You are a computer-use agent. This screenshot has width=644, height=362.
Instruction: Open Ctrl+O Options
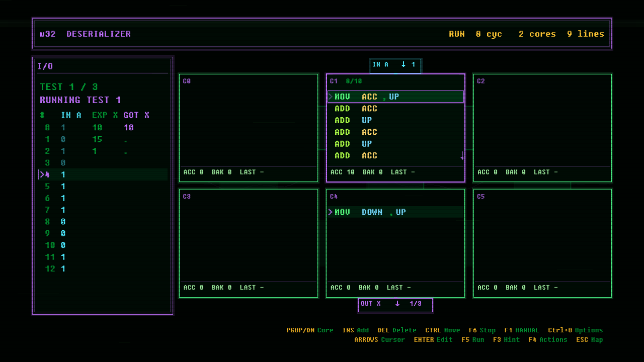tap(576, 330)
